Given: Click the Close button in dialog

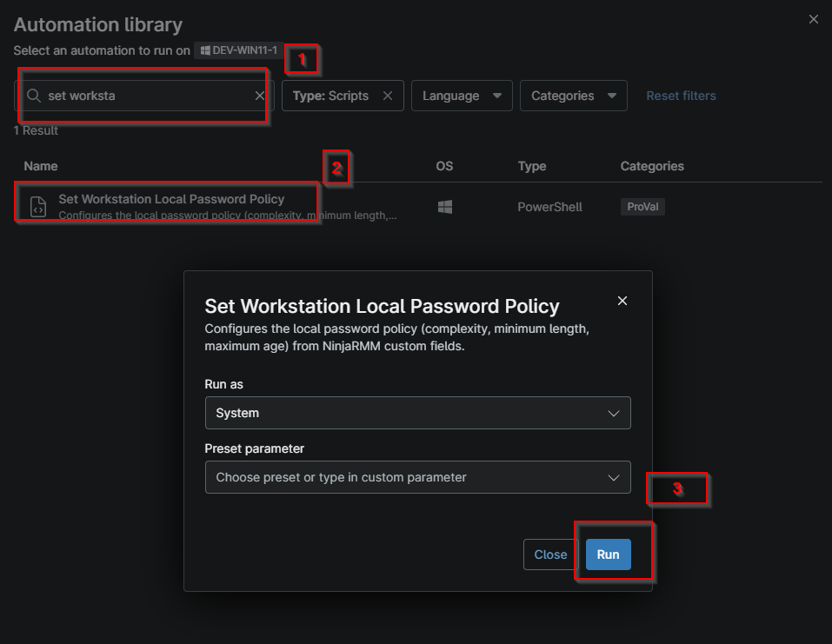Looking at the screenshot, I should (x=550, y=554).
